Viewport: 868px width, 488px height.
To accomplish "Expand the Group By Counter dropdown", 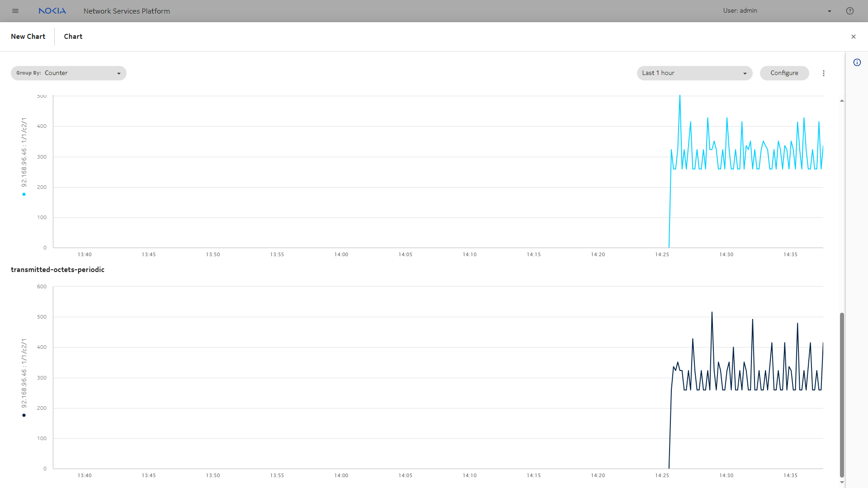I will pyautogui.click(x=69, y=73).
